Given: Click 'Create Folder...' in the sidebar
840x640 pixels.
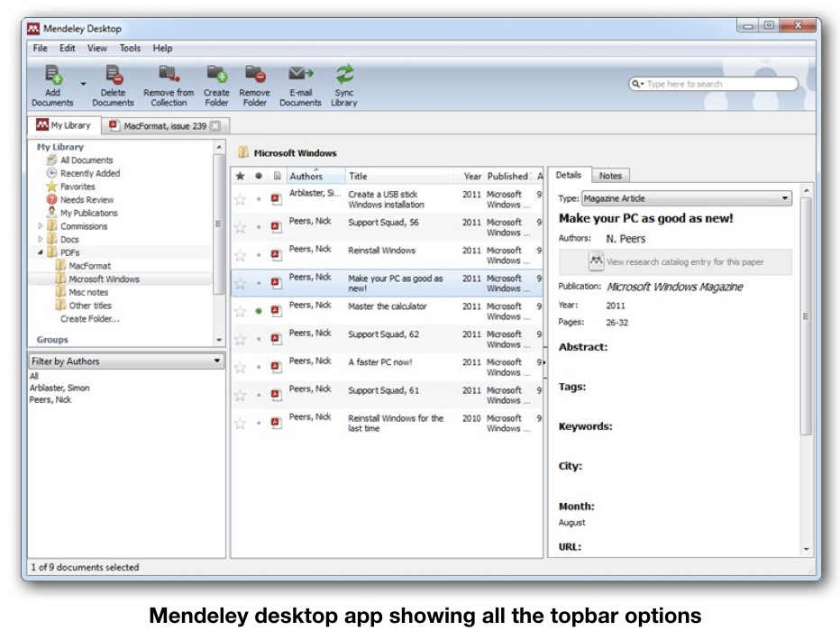Looking at the screenshot, I should [x=89, y=317].
